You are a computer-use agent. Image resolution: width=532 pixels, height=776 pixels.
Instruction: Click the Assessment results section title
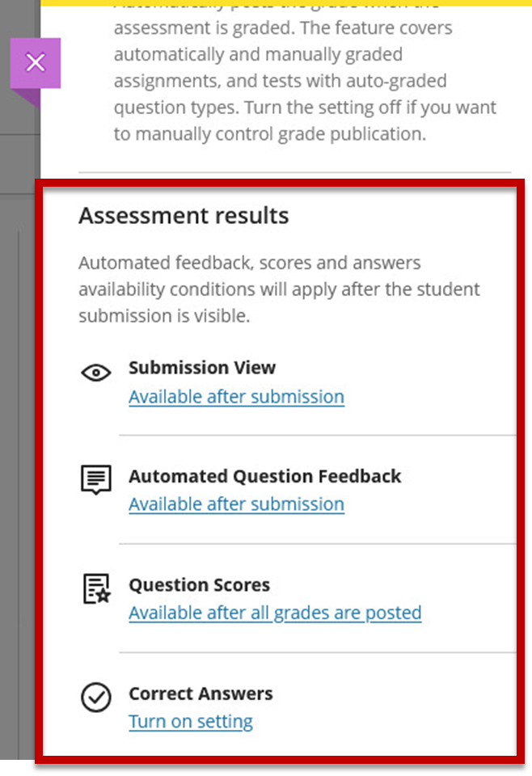coord(184,216)
